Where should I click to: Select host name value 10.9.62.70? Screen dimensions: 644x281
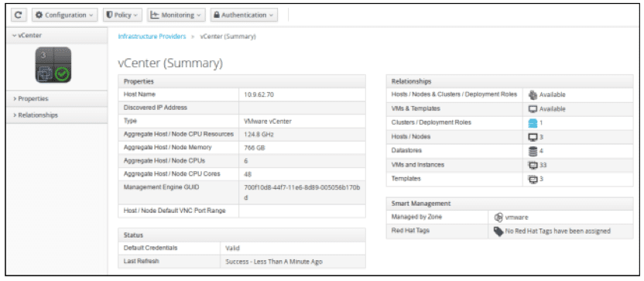click(x=259, y=94)
